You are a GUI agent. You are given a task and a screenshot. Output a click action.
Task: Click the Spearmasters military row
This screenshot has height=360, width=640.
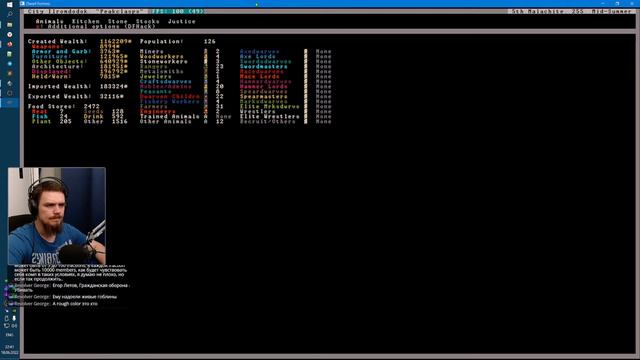[286, 96]
